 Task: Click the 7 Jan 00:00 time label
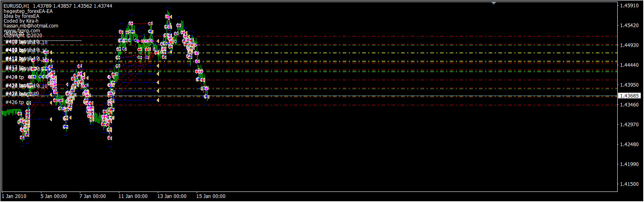pyautogui.click(x=92, y=196)
